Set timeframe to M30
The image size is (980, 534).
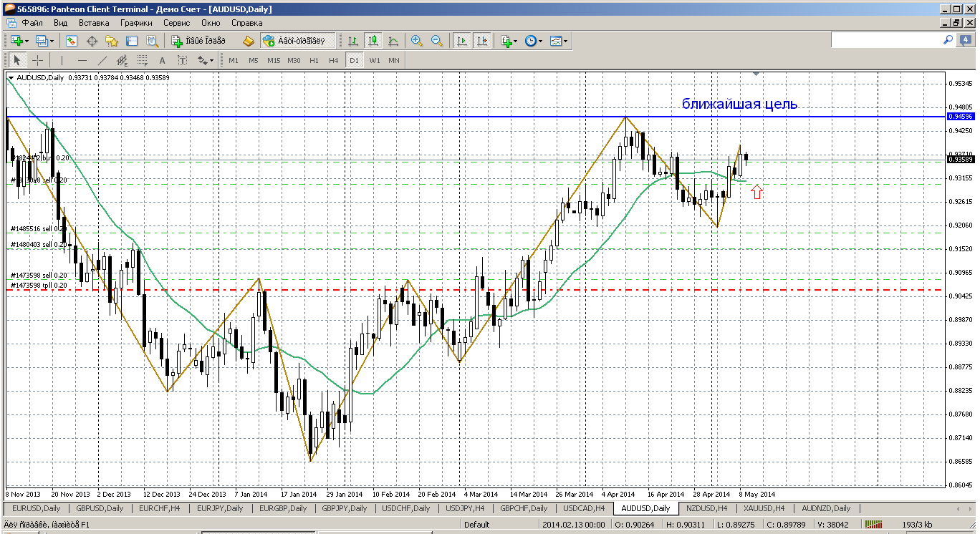tap(294, 60)
